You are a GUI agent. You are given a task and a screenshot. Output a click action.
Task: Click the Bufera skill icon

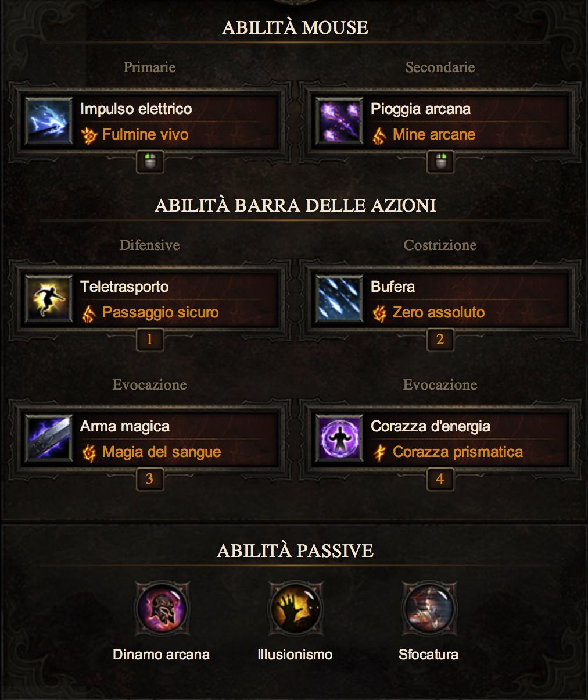pyautogui.click(x=339, y=299)
